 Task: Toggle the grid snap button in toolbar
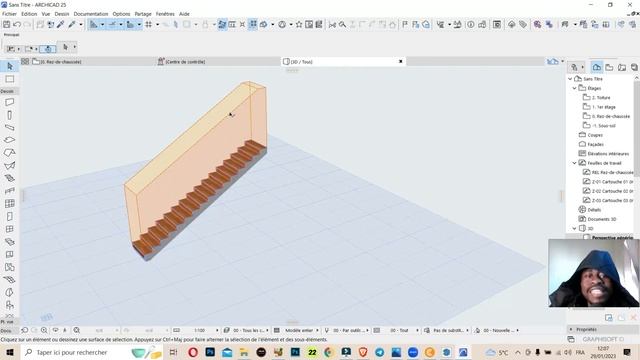click(149, 25)
